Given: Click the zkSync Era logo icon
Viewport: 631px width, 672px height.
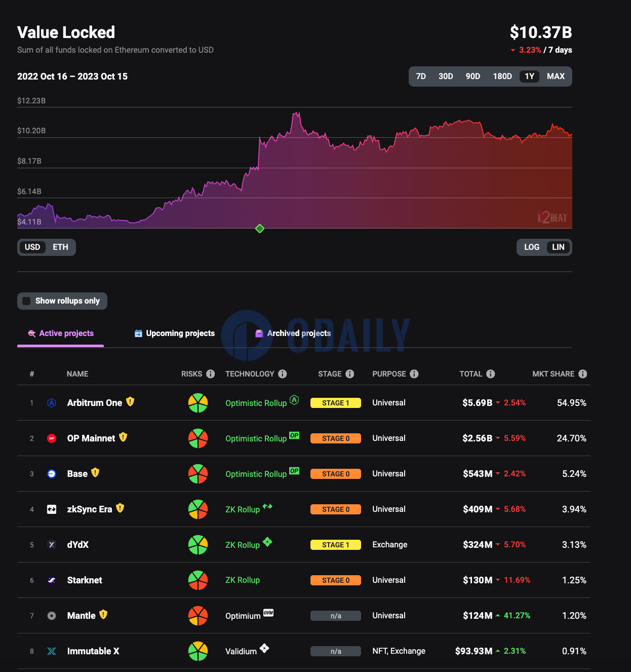Looking at the screenshot, I should 52,509.
